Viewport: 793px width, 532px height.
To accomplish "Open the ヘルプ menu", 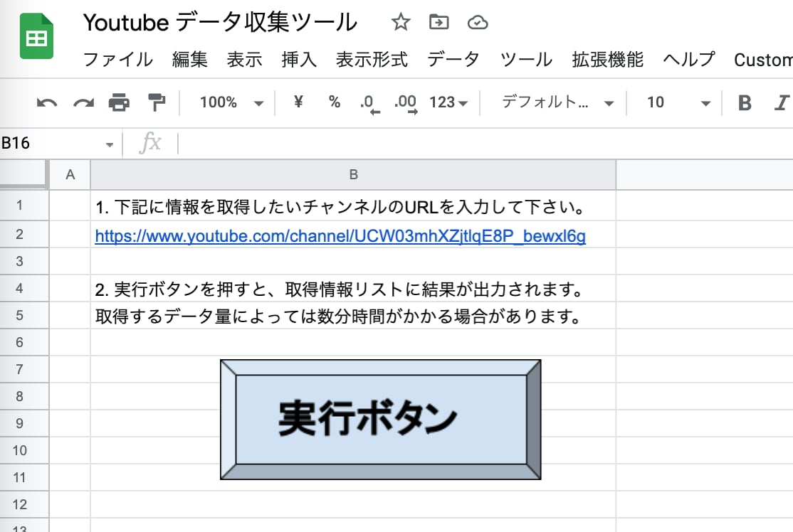I will (689, 60).
